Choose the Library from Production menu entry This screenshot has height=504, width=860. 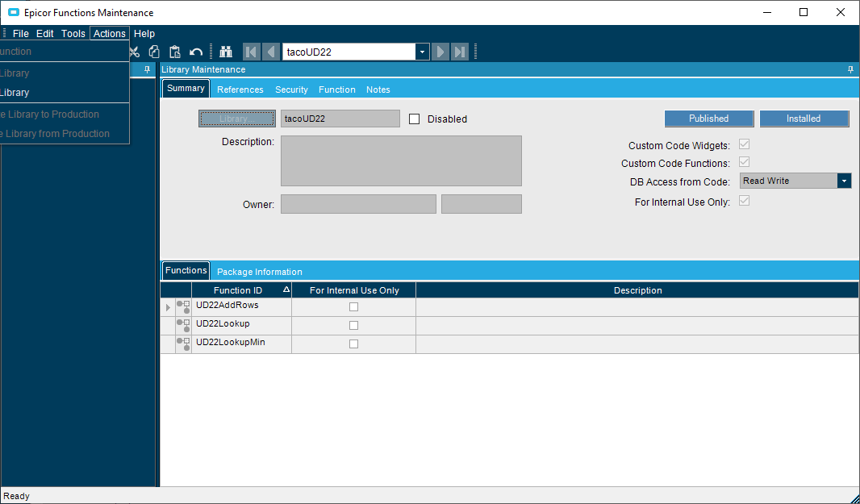[65, 133]
